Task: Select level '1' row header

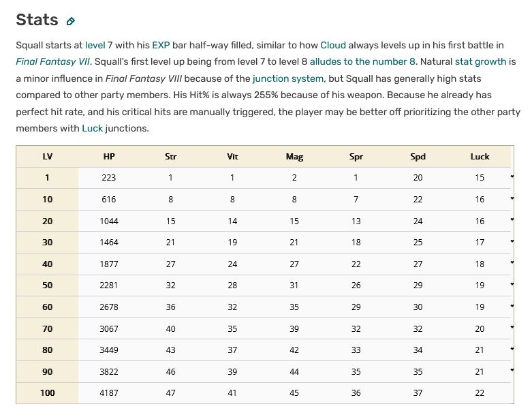Action: click(x=47, y=178)
